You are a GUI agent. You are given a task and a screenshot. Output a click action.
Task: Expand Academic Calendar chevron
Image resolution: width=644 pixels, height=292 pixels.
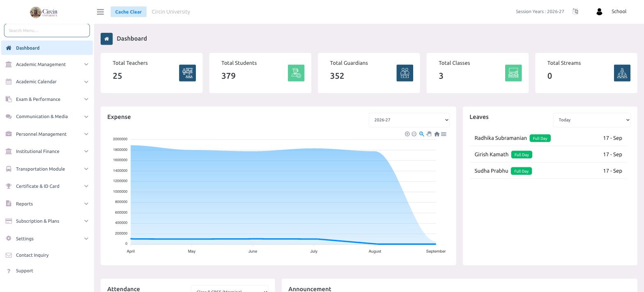[86, 82]
